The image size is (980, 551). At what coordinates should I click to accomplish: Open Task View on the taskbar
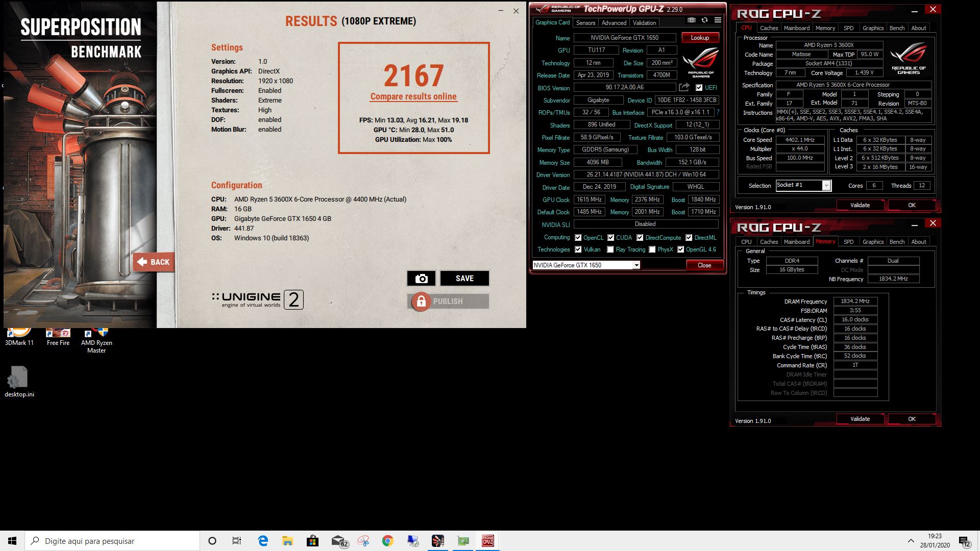[237, 541]
